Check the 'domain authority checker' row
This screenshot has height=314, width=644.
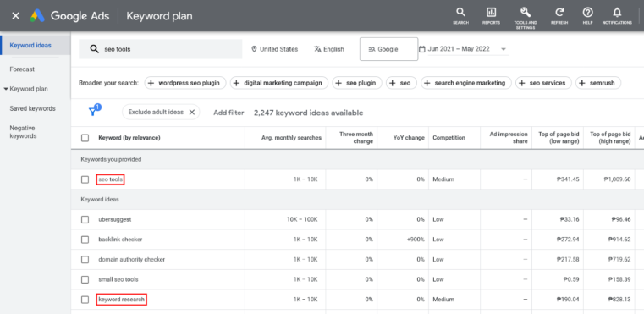point(85,259)
